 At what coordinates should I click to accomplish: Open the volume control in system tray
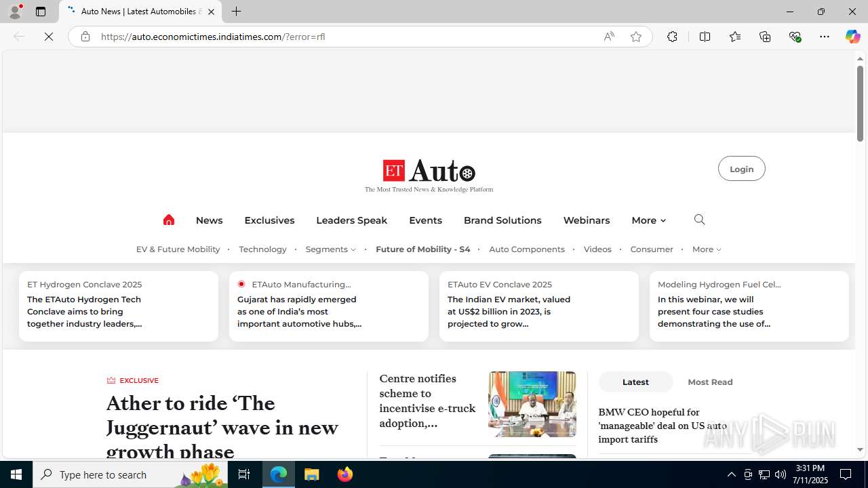point(781,474)
